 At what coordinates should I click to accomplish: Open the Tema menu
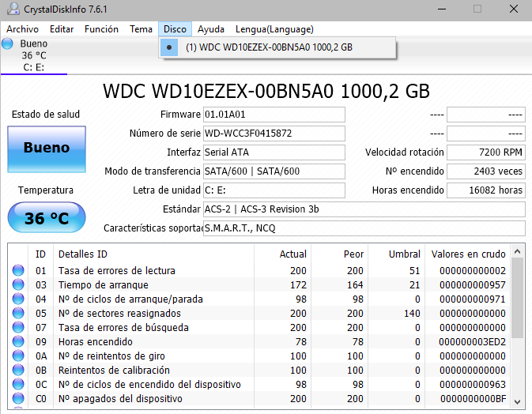141,29
